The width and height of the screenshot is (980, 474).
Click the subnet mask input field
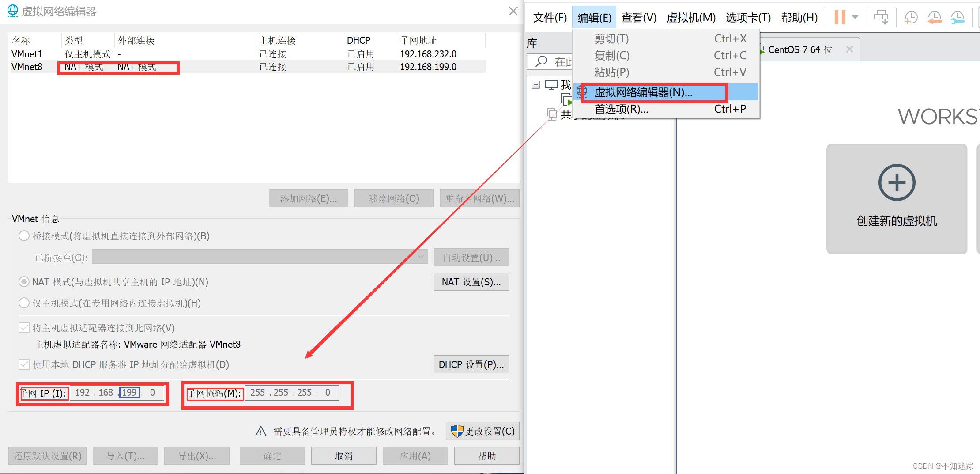292,392
